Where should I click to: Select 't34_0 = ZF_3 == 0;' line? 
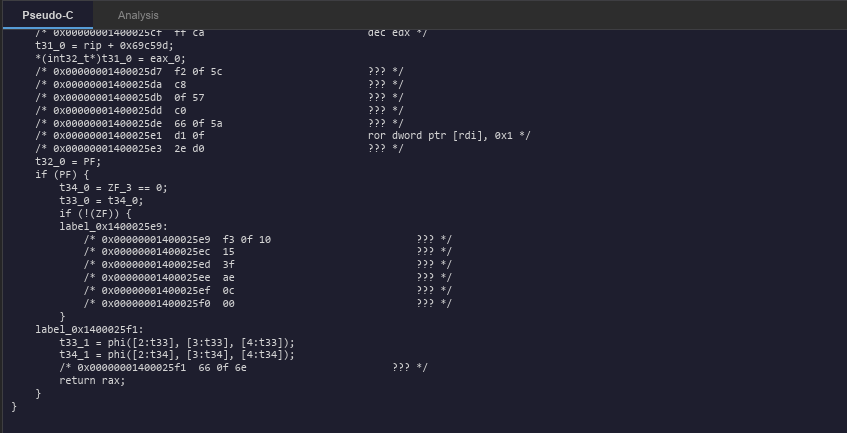(113, 187)
